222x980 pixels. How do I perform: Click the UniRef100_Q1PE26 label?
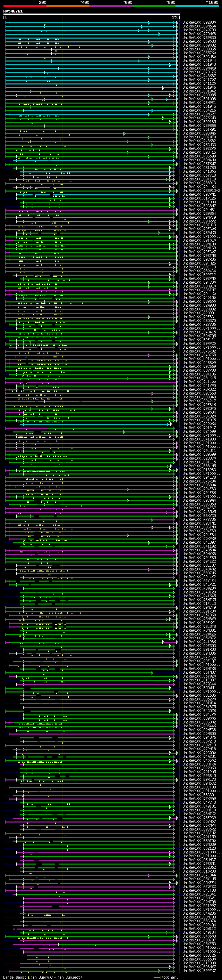199,198
